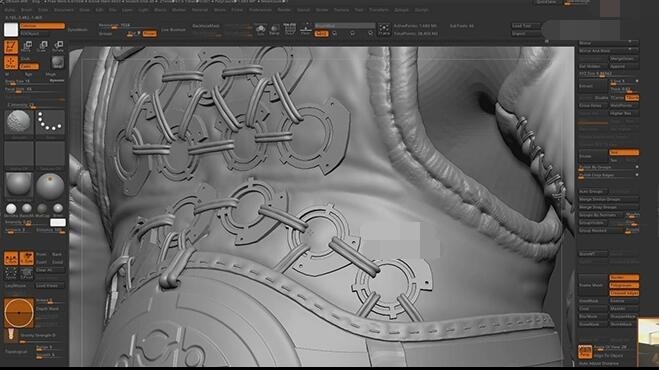Click the Rotate transform icon
The width and height of the screenshot is (659, 370).
click(58, 46)
